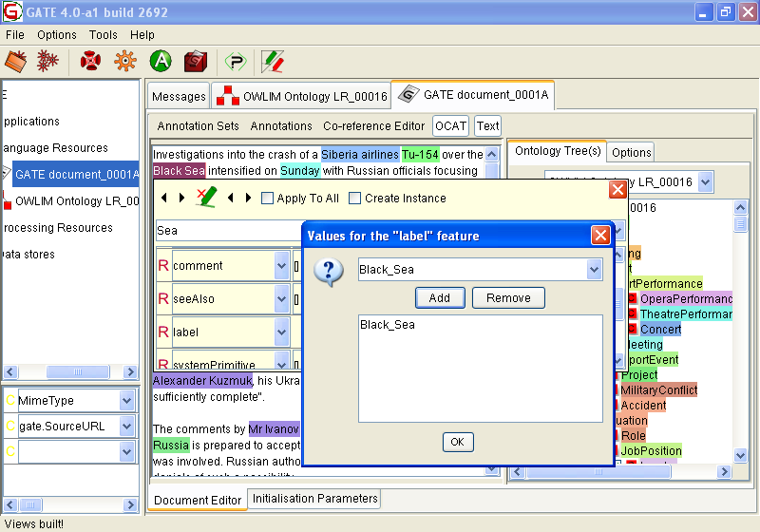Screen dimensions: 760x532
Task: Enable the Apply To All checkbox
Action: [x=268, y=199]
